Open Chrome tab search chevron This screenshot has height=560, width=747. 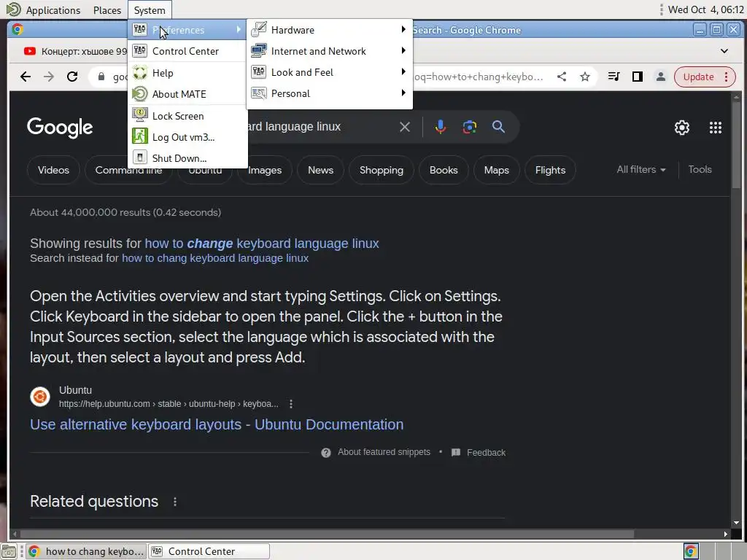pos(724,51)
